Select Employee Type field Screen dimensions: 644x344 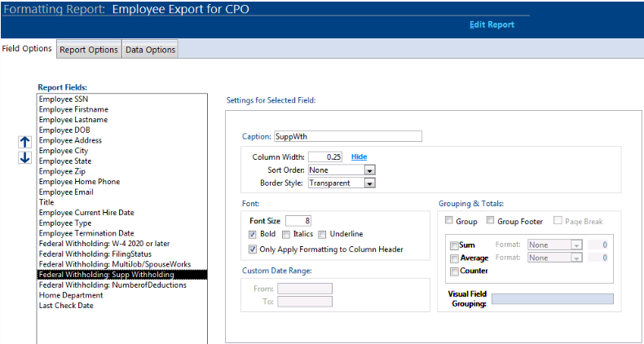[x=122, y=223]
